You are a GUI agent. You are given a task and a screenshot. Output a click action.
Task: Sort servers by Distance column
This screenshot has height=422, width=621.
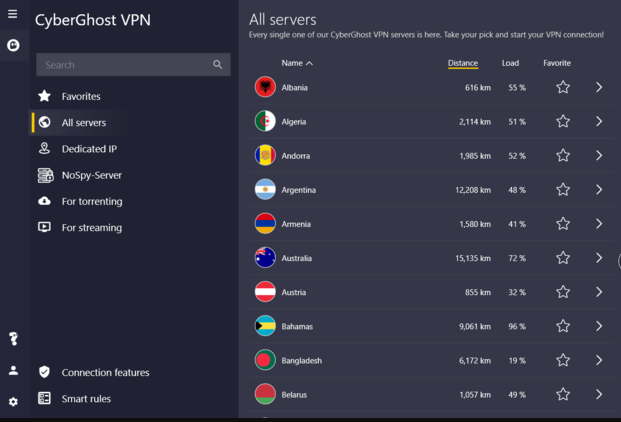463,63
